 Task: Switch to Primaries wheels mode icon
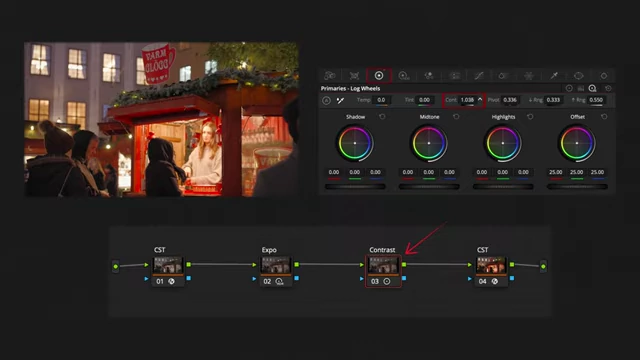[569, 88]
